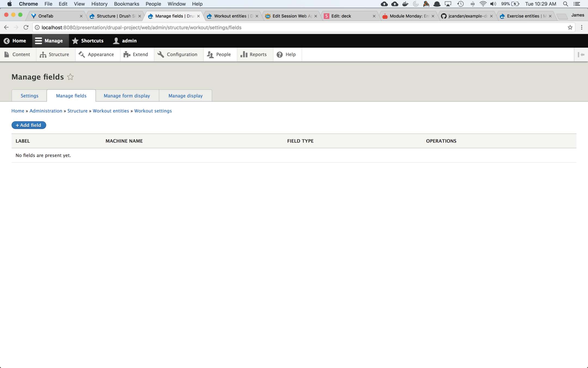This screenshot has height=368, width=588.
Task: Follow the Workout entities breadcrumb link
Action: [x=111, y=111]
